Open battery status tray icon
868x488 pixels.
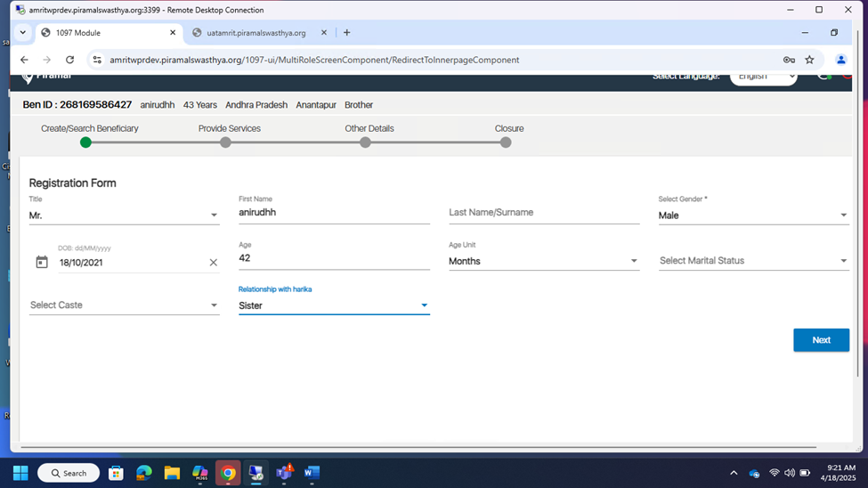point(805,473)
